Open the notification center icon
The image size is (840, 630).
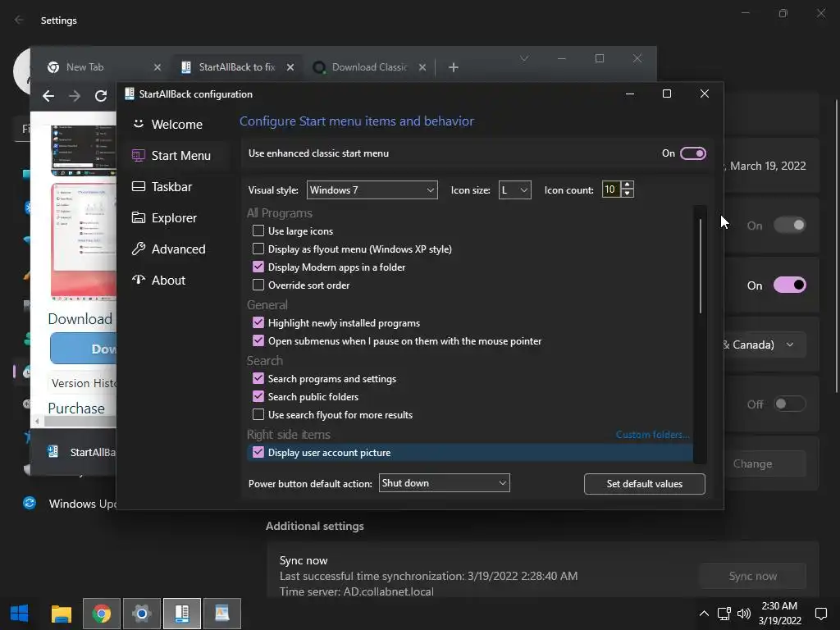click(820, 614)
